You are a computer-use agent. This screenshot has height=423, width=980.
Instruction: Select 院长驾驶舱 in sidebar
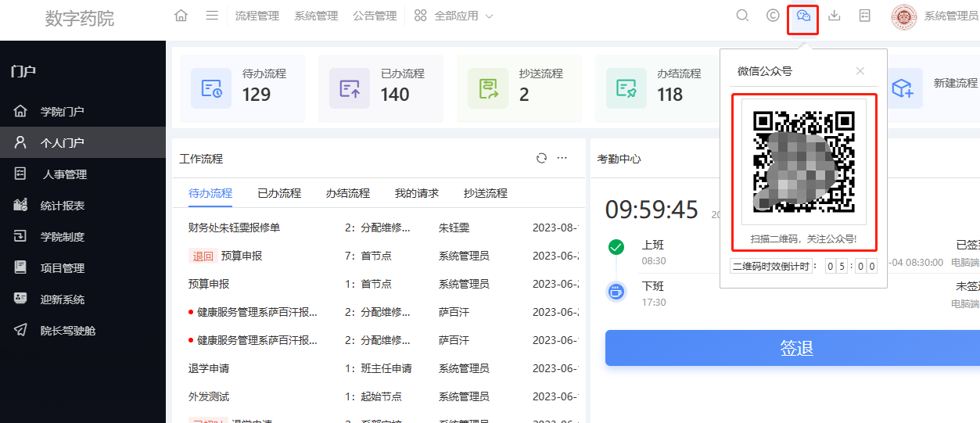point(83,330)
